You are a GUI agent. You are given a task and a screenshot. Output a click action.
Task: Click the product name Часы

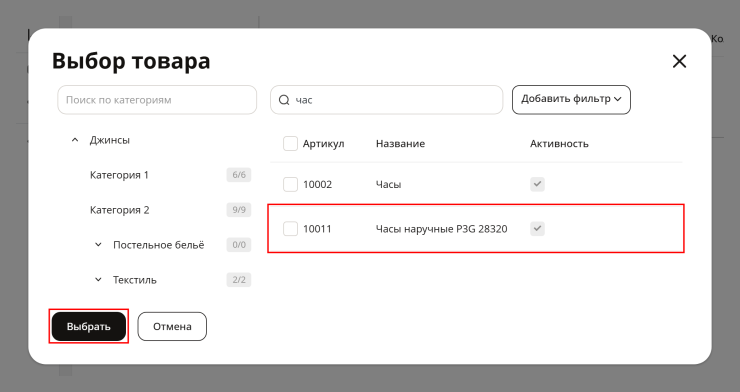(x=388, y=184)
